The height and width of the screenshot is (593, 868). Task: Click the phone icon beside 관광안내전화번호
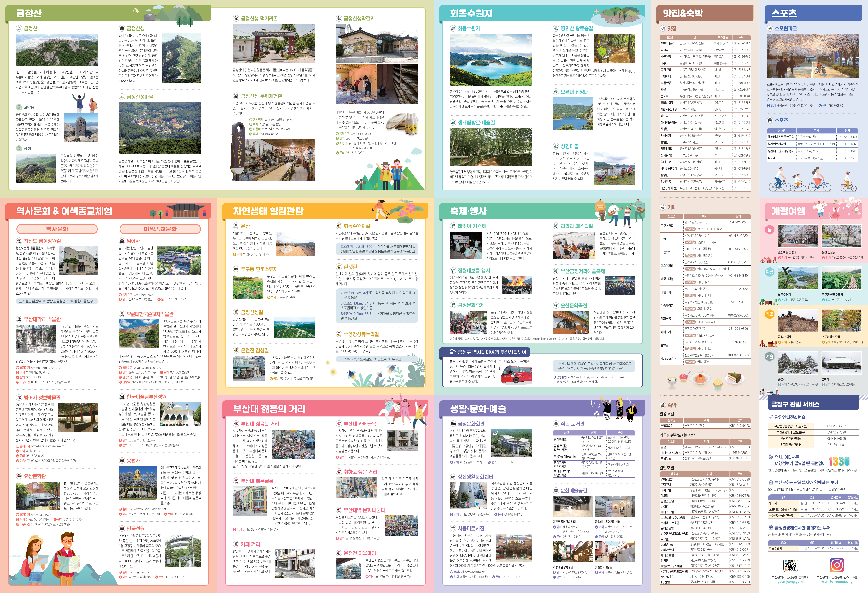click(x=771, y=417)
